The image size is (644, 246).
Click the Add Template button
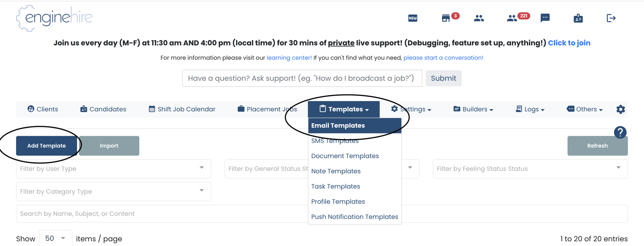click(x=45, y=145)
